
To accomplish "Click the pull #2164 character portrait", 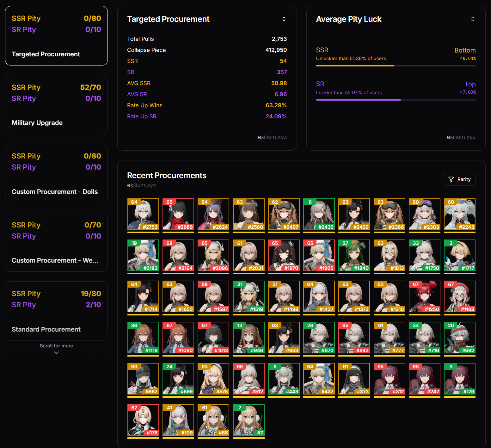I will pyautogui.click(x=178, y=255).
